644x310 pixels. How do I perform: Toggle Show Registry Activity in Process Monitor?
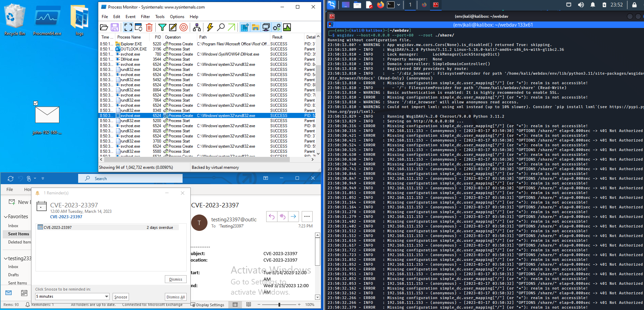point(245,27)
